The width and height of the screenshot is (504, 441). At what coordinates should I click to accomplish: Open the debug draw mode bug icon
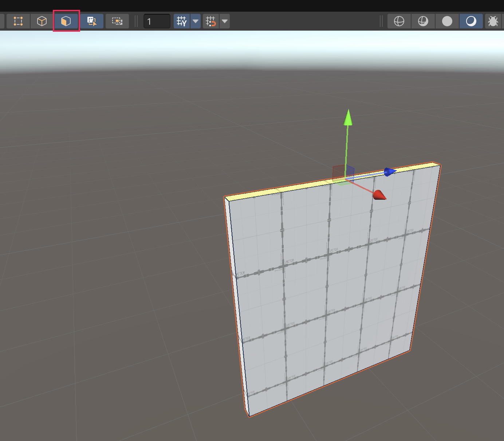493,21
